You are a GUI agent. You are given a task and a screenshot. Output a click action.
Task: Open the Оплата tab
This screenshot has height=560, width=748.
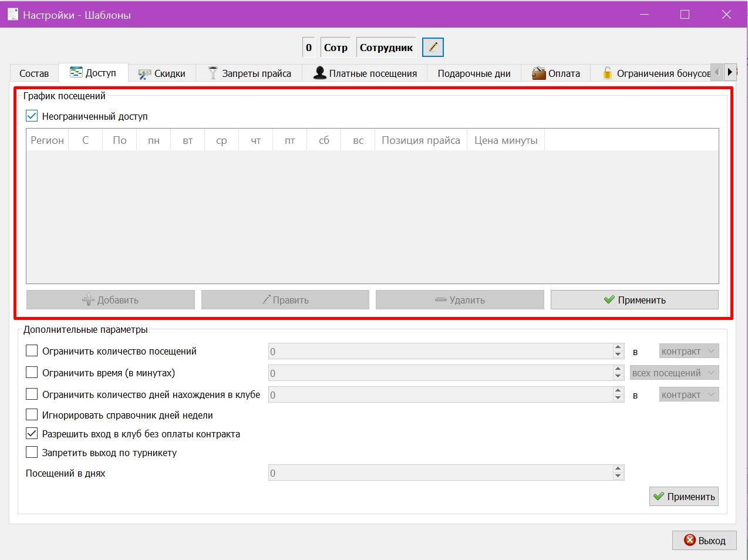pos(555,73)
